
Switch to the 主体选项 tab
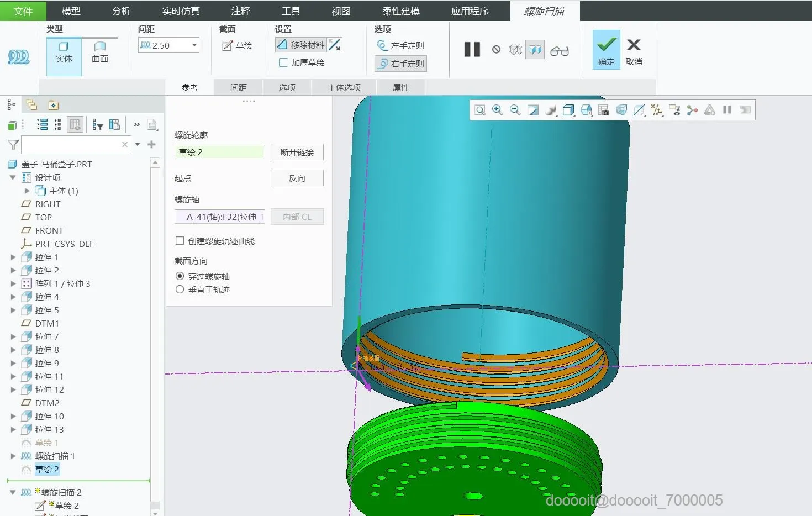tap(344, 87)
